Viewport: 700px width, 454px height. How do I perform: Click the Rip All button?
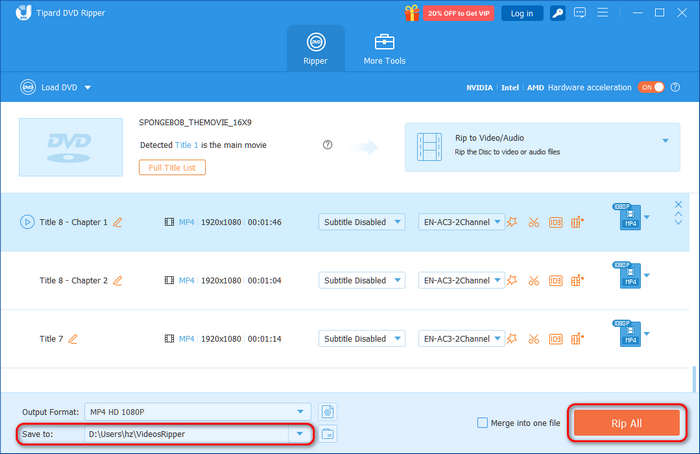(x=627, y=423)
